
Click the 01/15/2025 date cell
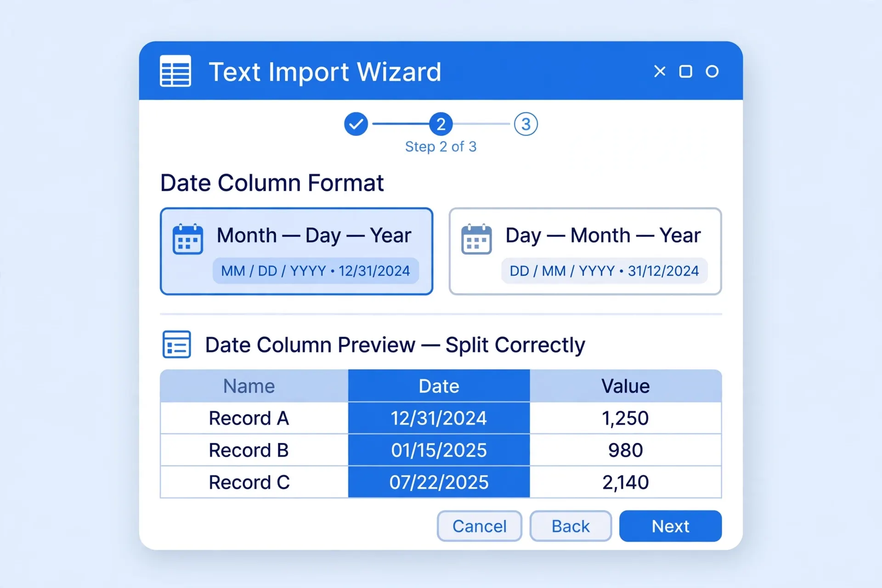[x=439, y=450]
